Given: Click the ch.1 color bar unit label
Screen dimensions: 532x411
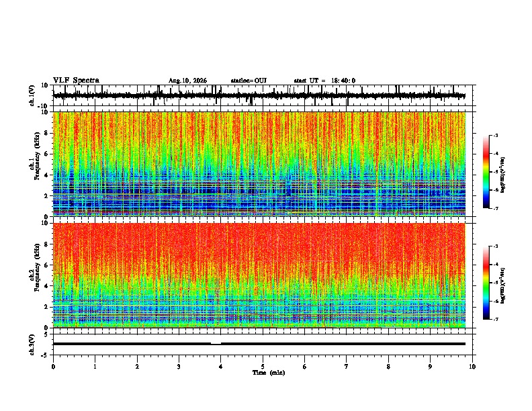Looking at the screenshot, I should click(503, 175).
